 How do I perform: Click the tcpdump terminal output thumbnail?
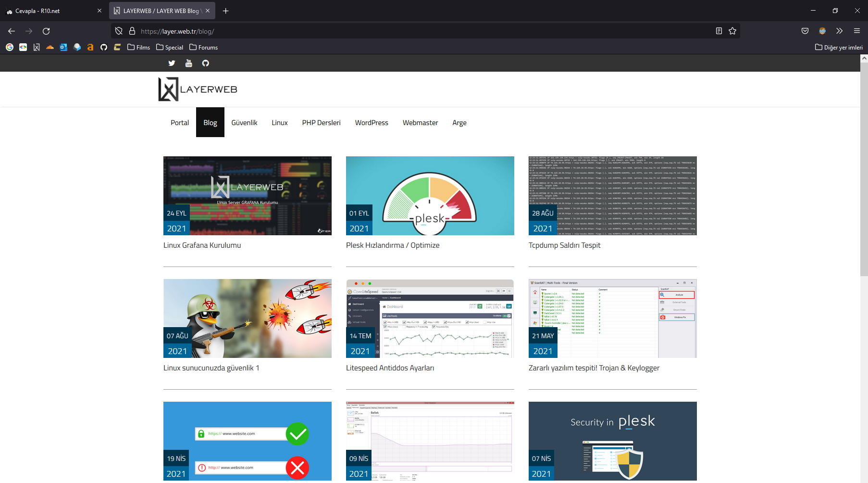click(x=613, y=196)
